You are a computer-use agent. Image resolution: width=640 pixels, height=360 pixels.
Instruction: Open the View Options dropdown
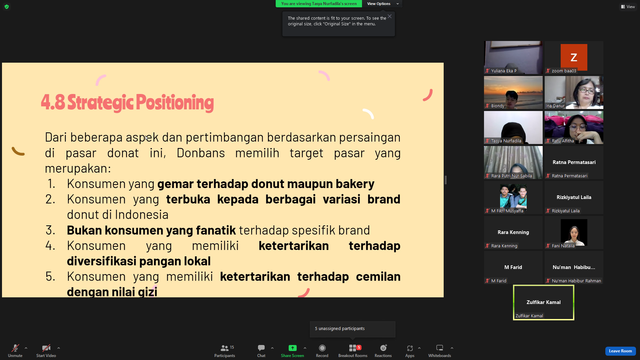coord(382,4)
